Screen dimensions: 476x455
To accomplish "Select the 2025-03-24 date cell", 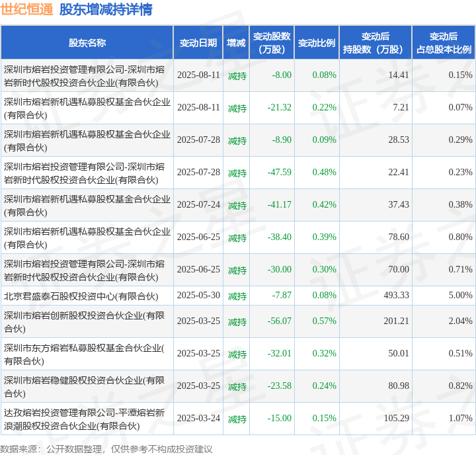I will (198, 419).
